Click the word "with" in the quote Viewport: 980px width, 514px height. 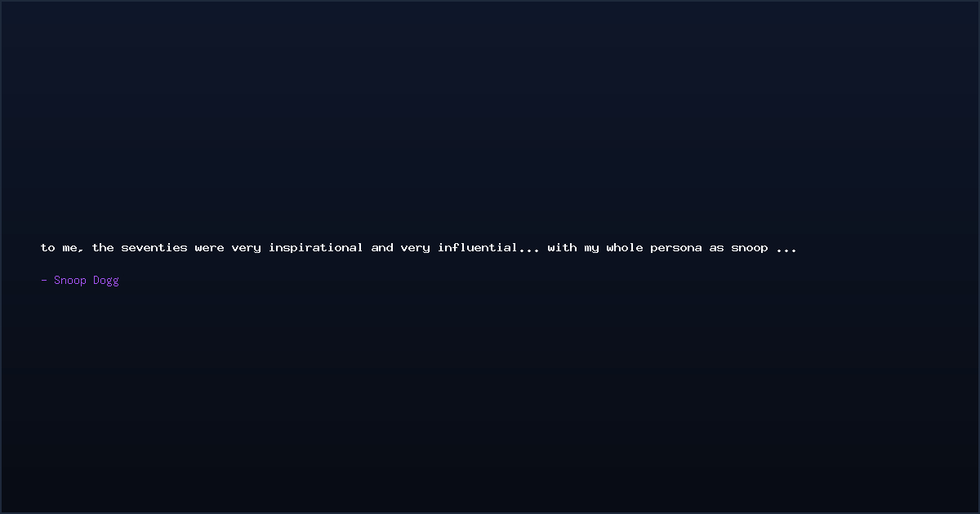(x=563, y=247)
